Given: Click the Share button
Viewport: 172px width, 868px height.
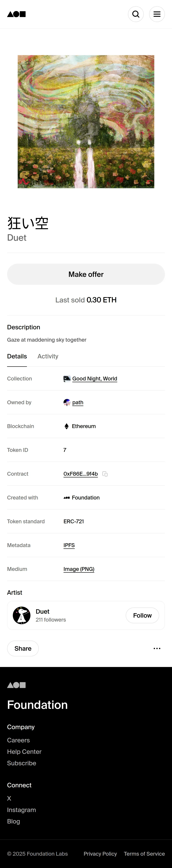Looking at the screenshot, I should click(23, 648).
